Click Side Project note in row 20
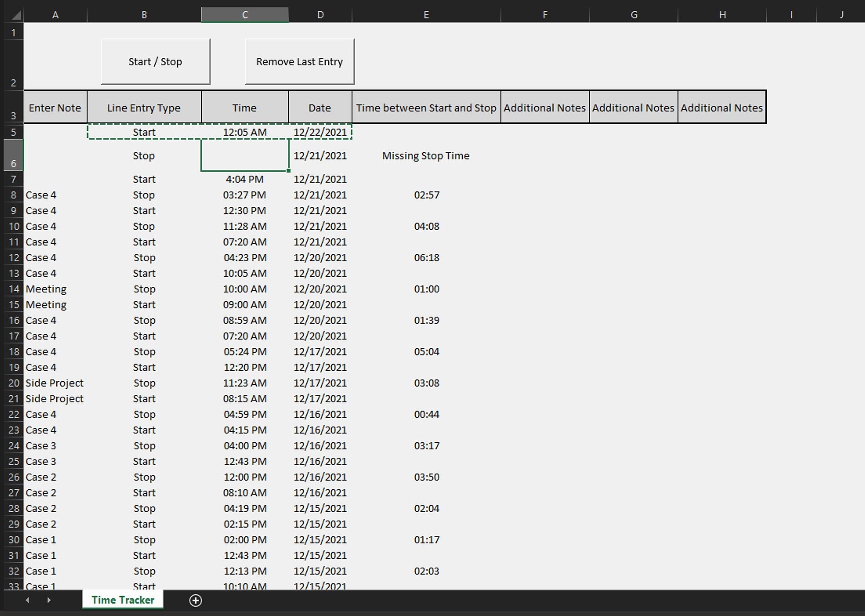 pyautogui.click(x=55, y=383)
